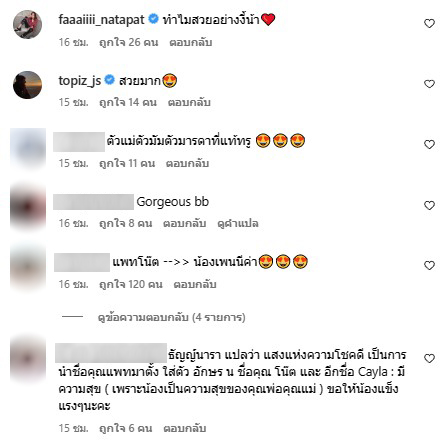This screenshot has height=448, width=446.
Task: Open the faaaiiii_natapat username link
Action: [x=101, y=20]
